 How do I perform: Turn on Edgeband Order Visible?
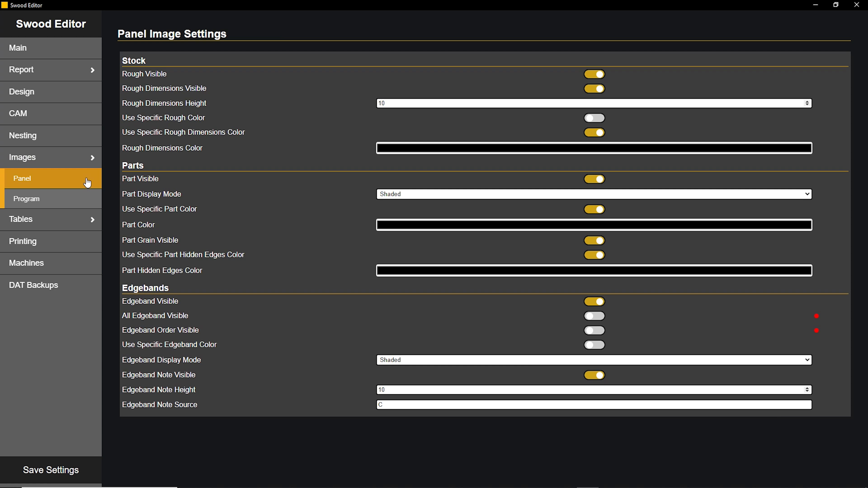point(594,330)
